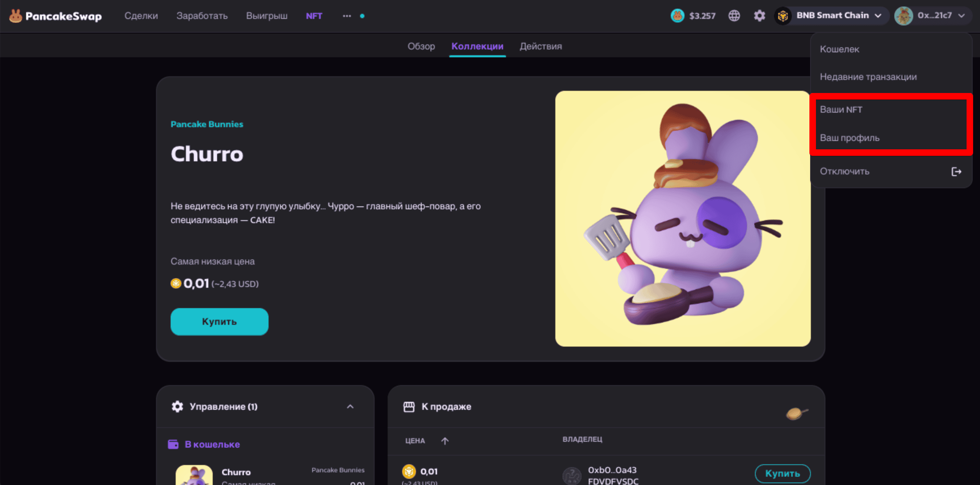
Task: Open the BNB Smart Chain network dropdown
Action: (831, 16)
